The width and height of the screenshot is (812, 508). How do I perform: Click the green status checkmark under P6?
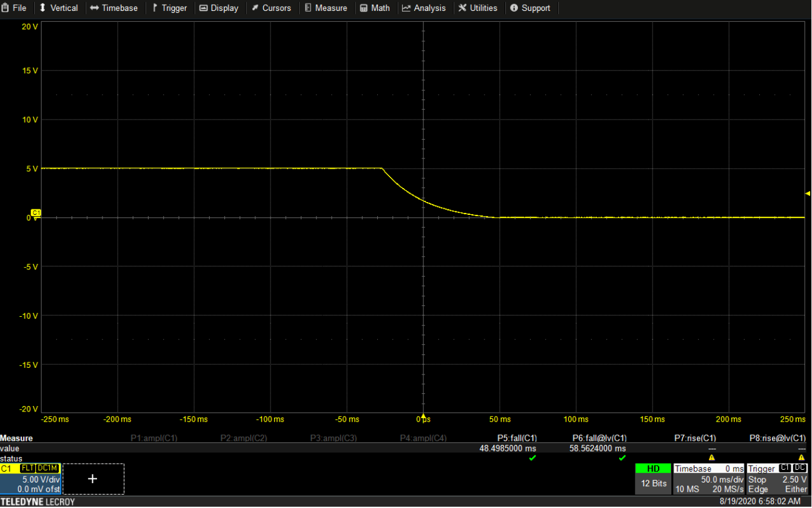[x=622, y=458]
